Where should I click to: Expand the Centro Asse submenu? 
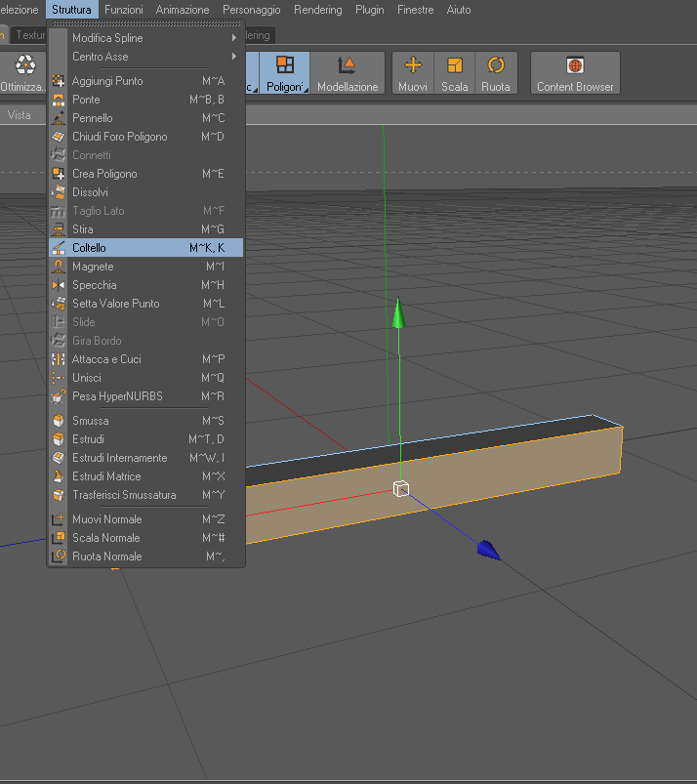(145, 57)
